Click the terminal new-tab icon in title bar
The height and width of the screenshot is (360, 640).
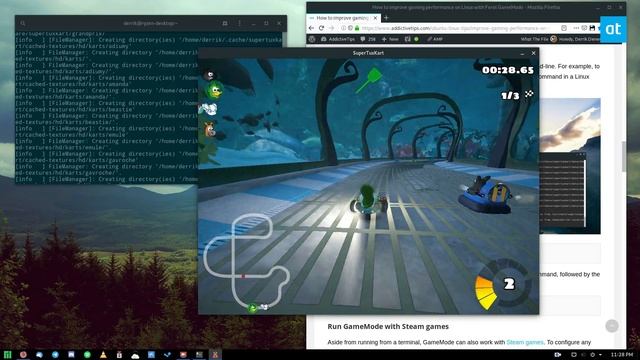[x=225, y=24]
